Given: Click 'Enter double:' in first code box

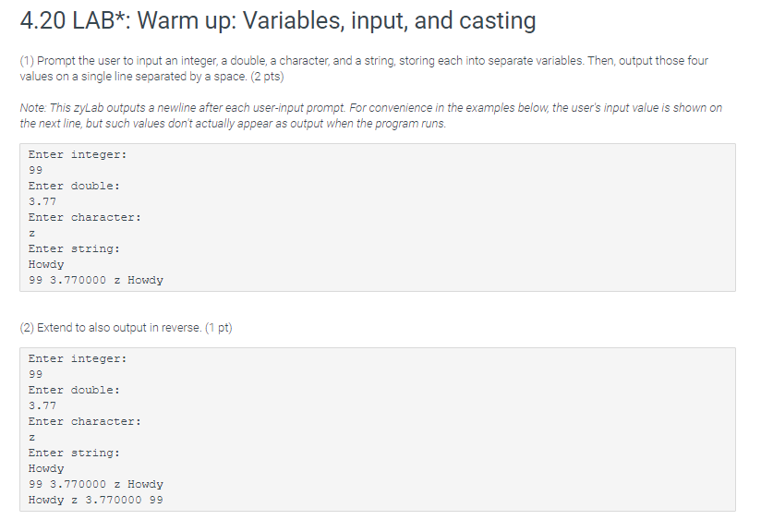Looking at the screenshot, I should (74, 186).
